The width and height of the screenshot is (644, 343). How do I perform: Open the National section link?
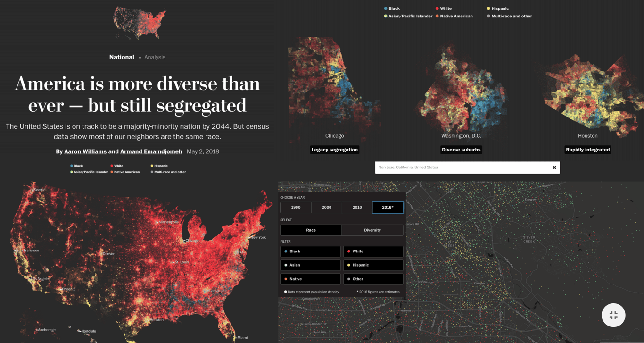click(x=122, y=57)
